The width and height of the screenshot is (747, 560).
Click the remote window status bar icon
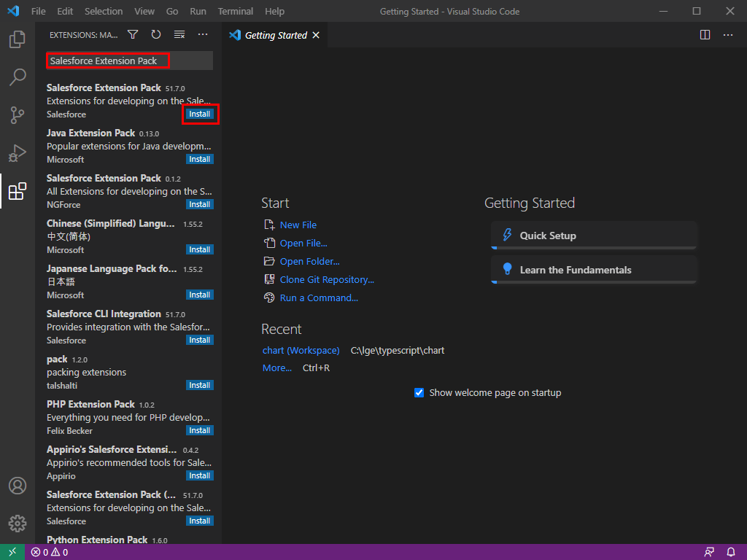pyautogui.click(x=12, y=552)
